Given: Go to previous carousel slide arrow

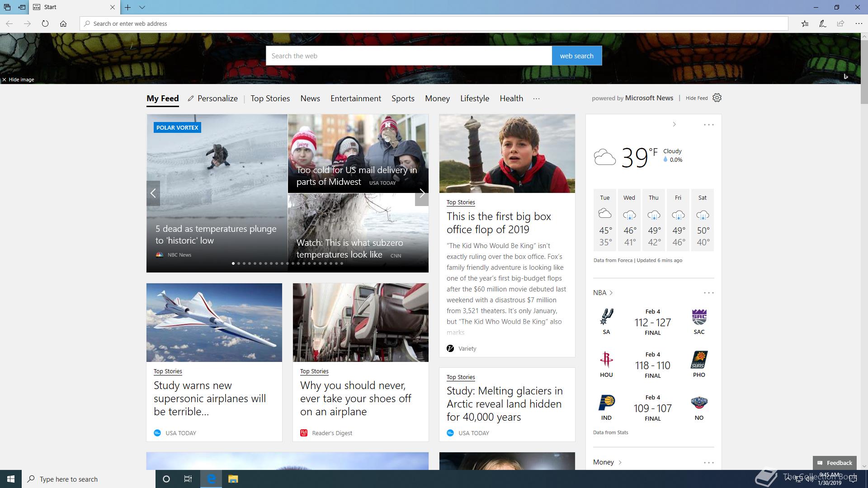Looking at the screenshot, I should 153,193.
